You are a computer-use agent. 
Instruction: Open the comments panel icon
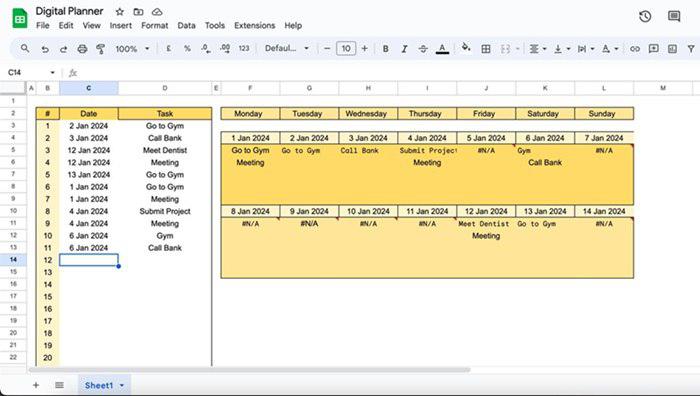[x=674, y=17]
